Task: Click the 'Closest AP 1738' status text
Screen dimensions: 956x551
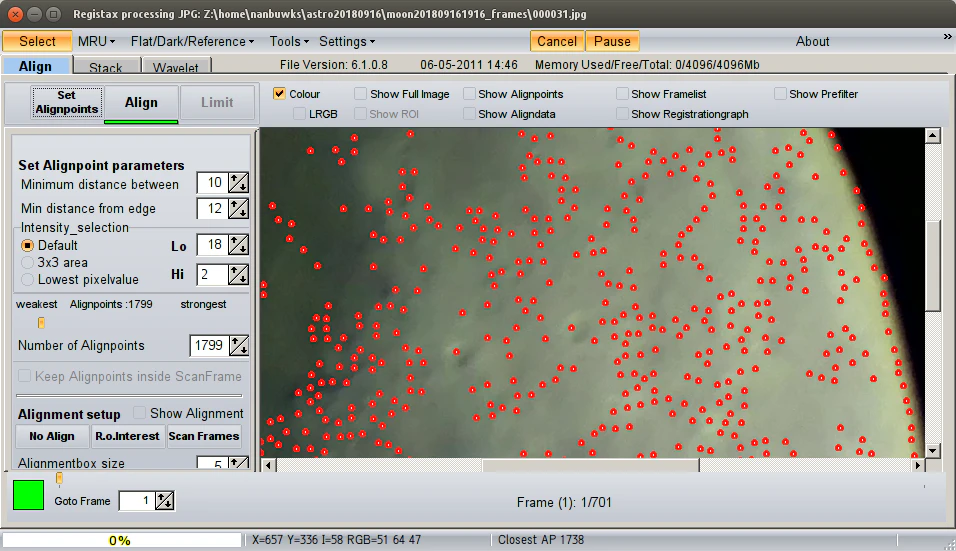Action: (x=541, y=539)
